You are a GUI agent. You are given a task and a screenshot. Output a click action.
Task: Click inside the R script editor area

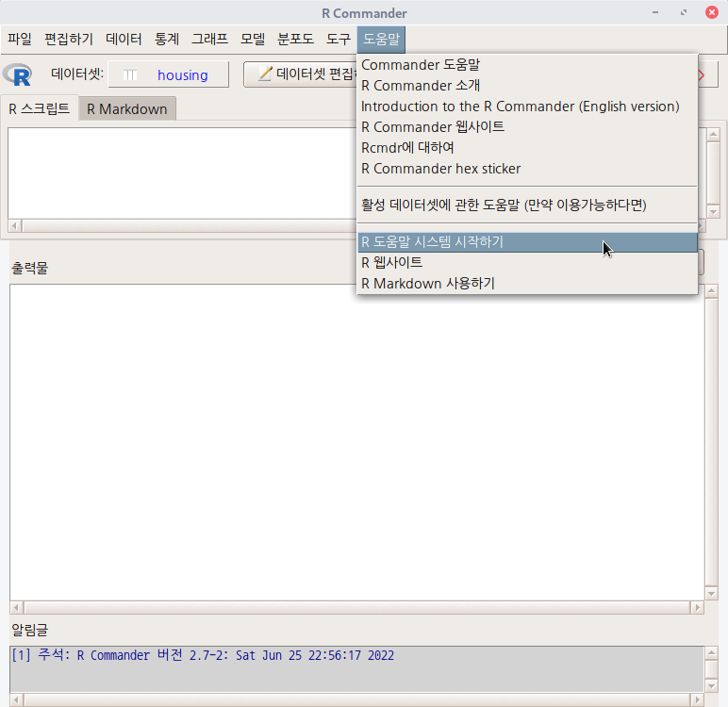coord(182,173)
